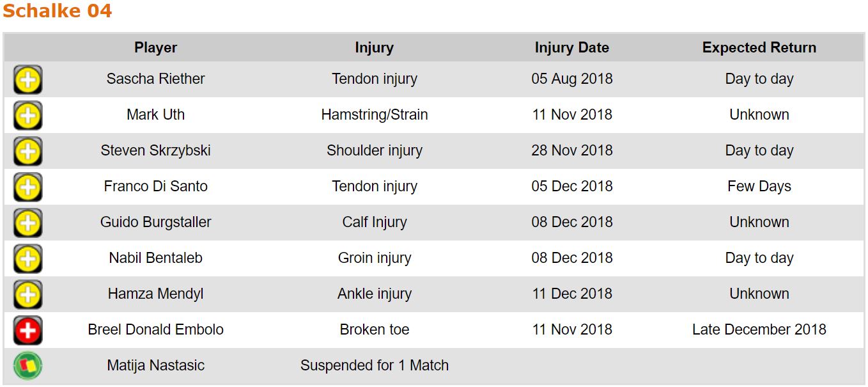Click the Late December 2018 return cell
The width and height of the screenshot is (868, 387).
[x=759, y=330]
